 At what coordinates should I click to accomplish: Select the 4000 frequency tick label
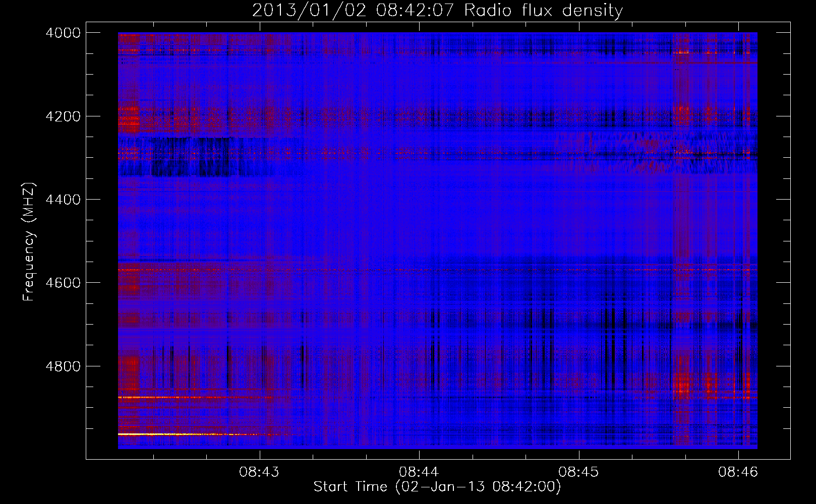coord(63,33)
